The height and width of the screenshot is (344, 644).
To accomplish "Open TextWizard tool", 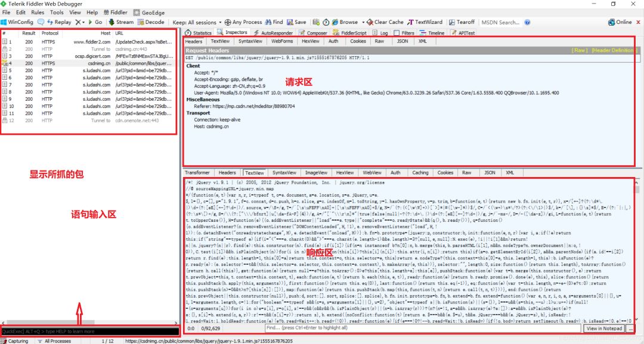I will [425, 22].
